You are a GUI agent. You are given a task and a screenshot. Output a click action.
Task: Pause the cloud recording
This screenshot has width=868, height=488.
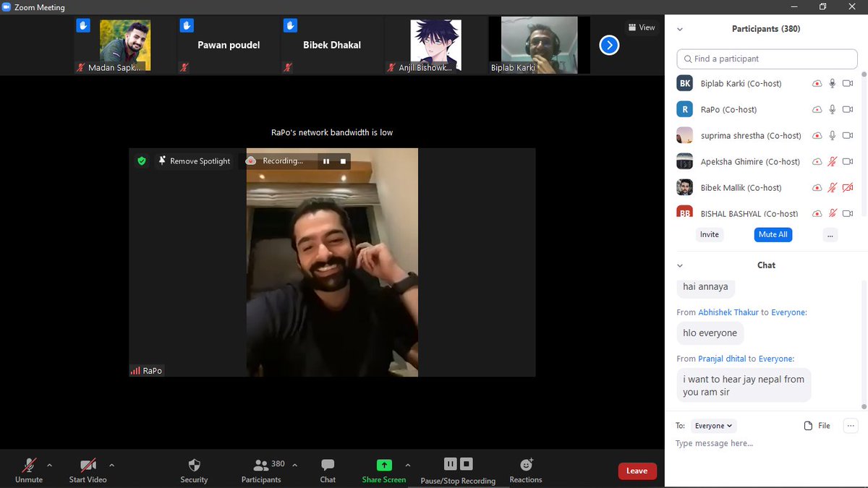[x=450, y=463]
